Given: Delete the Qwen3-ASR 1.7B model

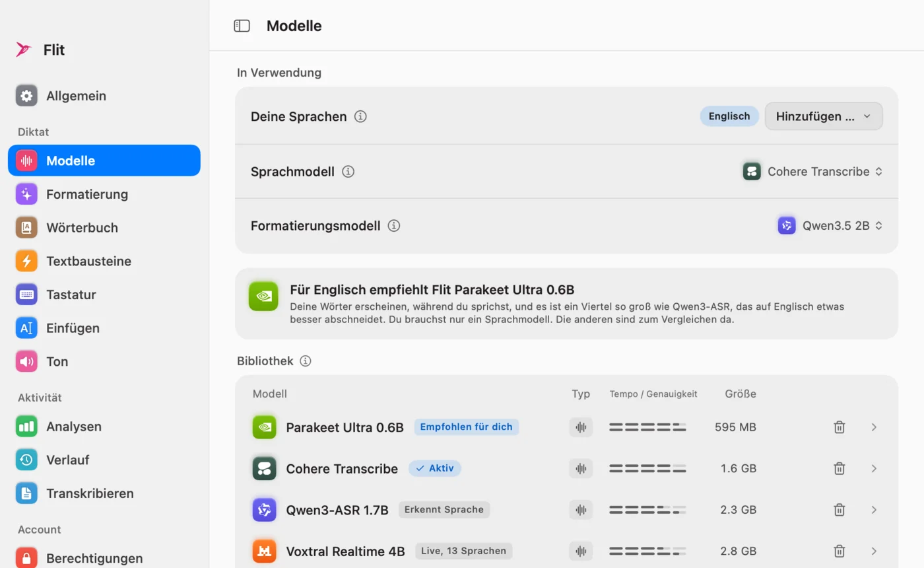Looking at the screenshot, I should [840, 510].
